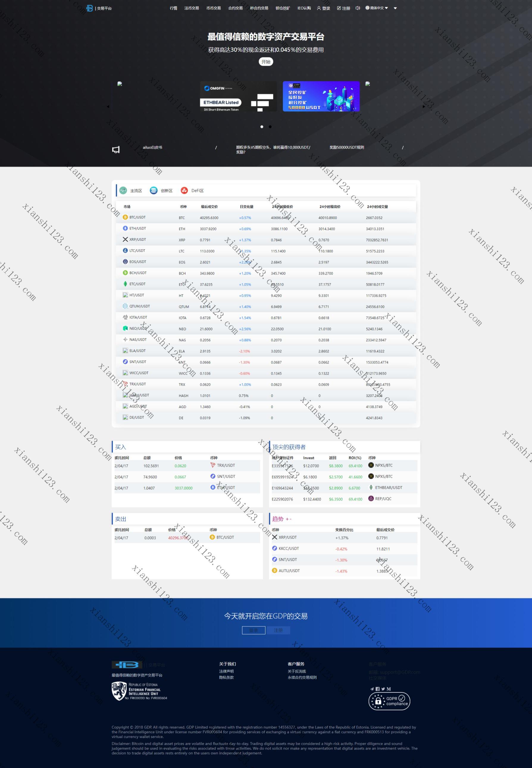Click the 注册 button in the blue banner

point(278,630)
